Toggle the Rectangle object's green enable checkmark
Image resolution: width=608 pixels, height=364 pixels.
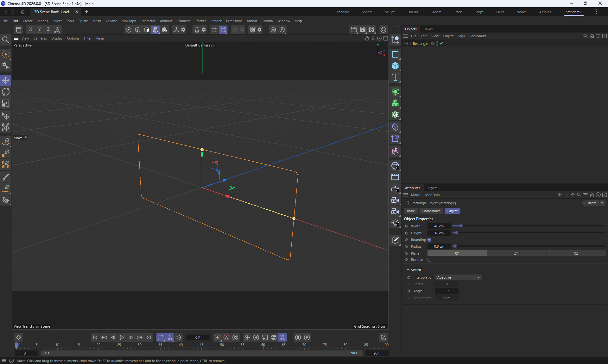[x=441, y=44]
